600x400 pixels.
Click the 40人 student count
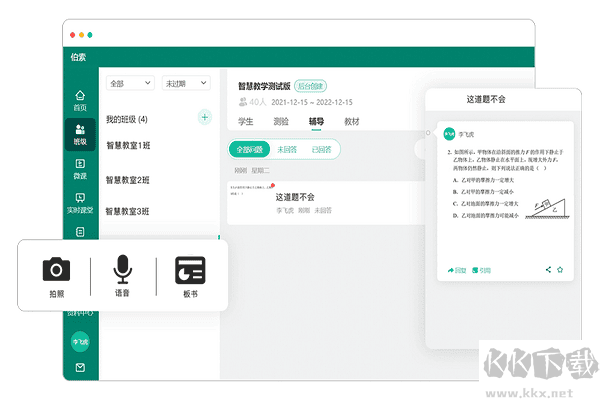[252, 102]
